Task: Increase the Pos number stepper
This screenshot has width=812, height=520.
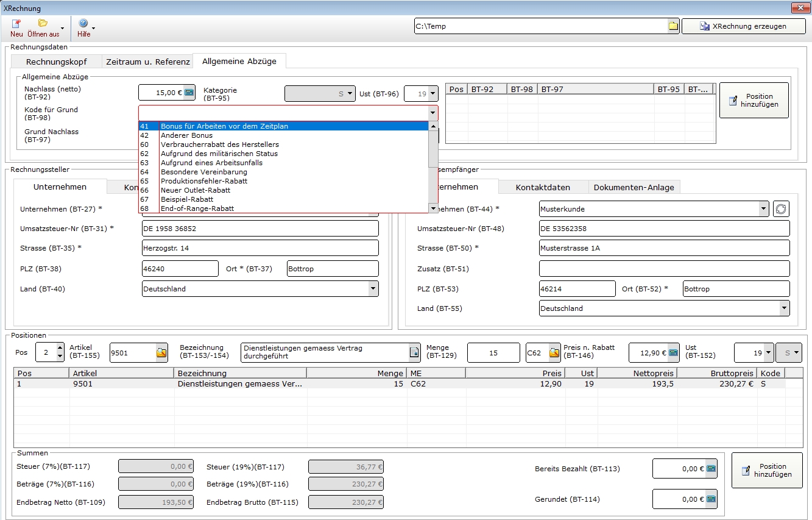Action: pos(59,348)
